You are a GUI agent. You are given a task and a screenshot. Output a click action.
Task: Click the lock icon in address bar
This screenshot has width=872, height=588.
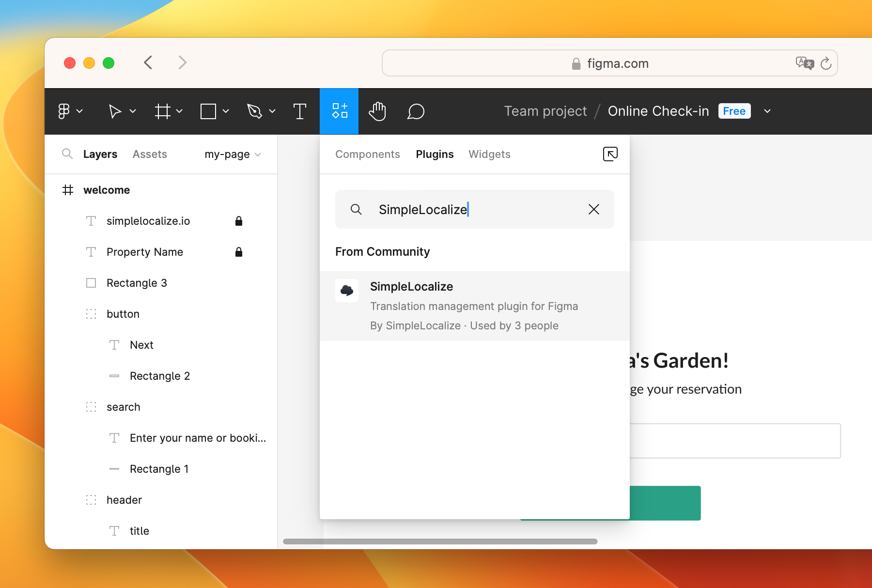[x=576, y=63]
